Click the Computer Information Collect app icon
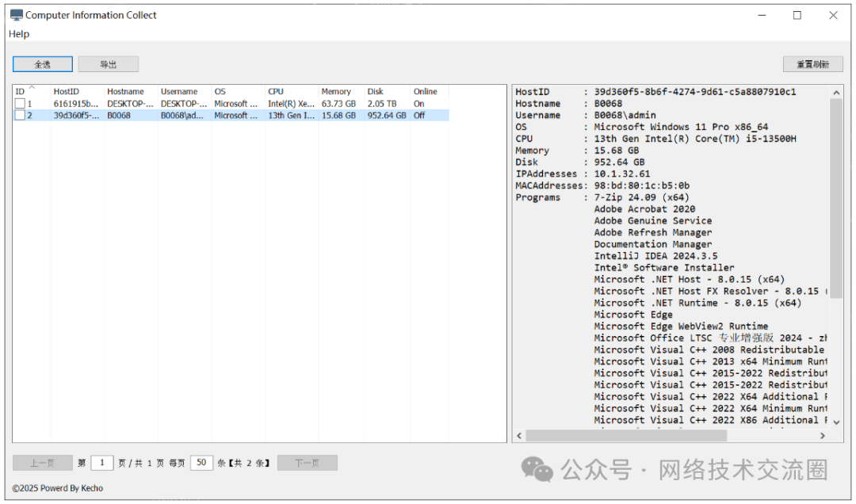Screen dimensions: 856x504 [x=17, y=15]
